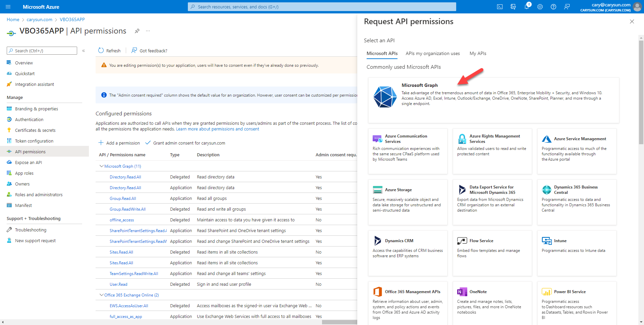The height and width of the screenshot is (325, 644).
Task: Open User.Read permission link
Action: pyautogui.click(x=118, y=284)
